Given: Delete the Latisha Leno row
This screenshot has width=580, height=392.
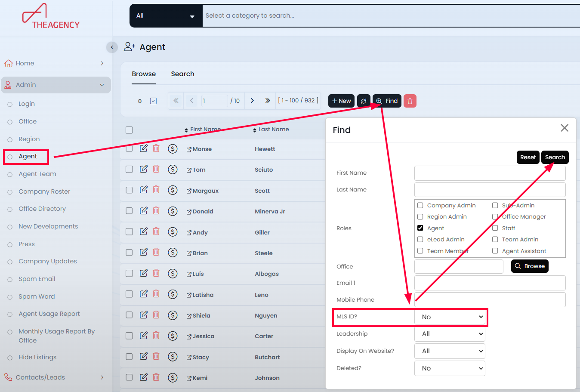Looking at the screenshot, I should 156,294.
